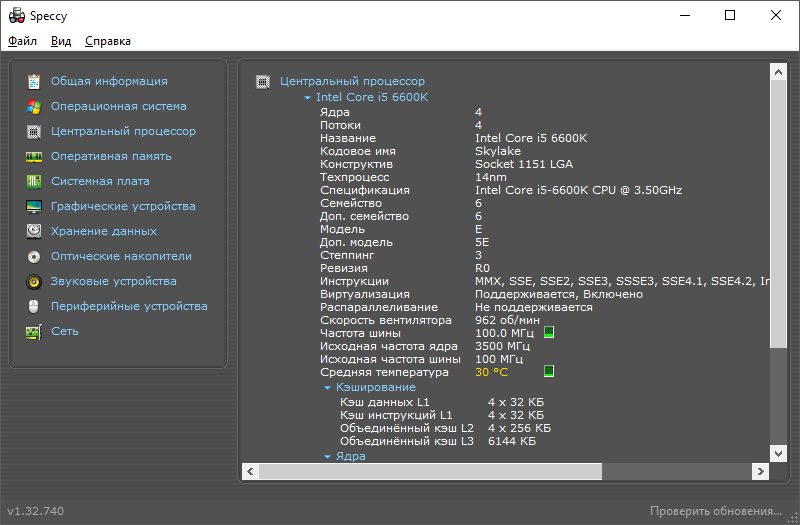Image resolution: width=800 pixels, height=525 pixels.
Task: Open Графические устройства section
Action: [x=123, y=206]
